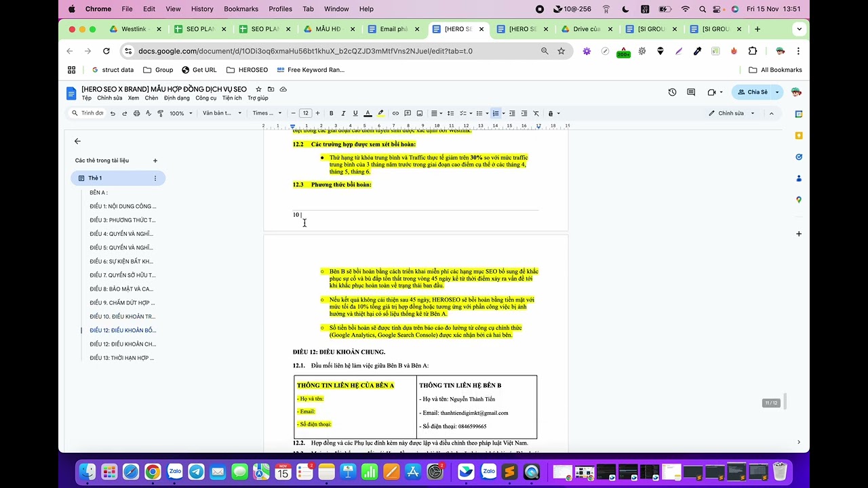
Task: Open the checklist options dropdown
Action: pyautogui.click(x=466, y=113)
